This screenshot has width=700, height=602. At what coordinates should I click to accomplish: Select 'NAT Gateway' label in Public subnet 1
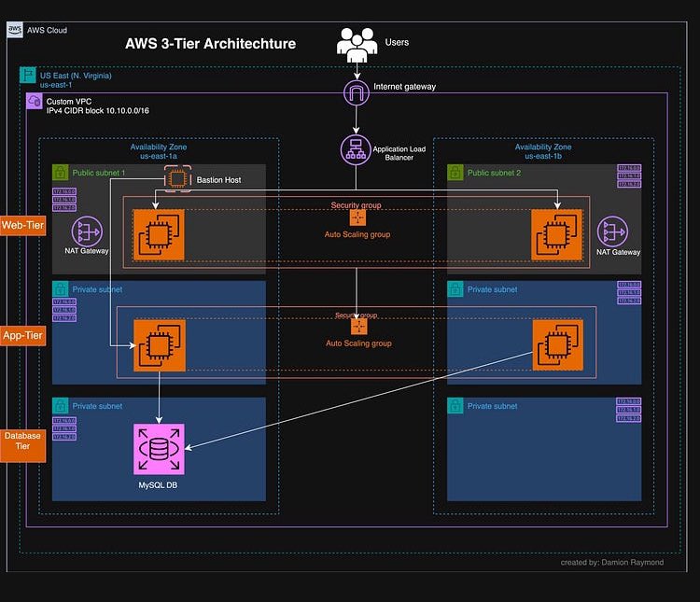pyautogui.click(x=87, y=250)
